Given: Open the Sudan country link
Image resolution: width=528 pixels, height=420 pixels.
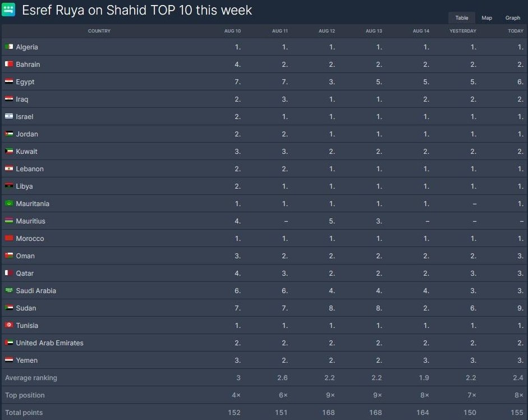Looking at the screenshot, I should tap(26, 308).
